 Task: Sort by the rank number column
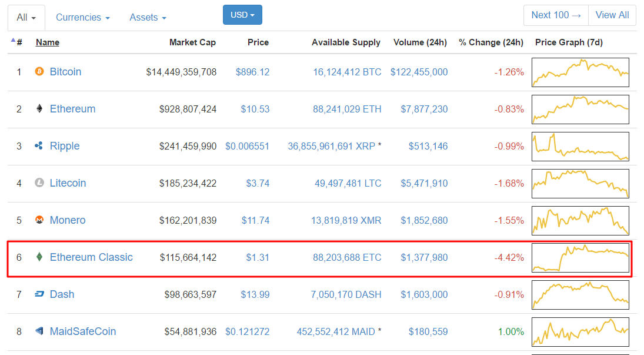click(19, 42)
